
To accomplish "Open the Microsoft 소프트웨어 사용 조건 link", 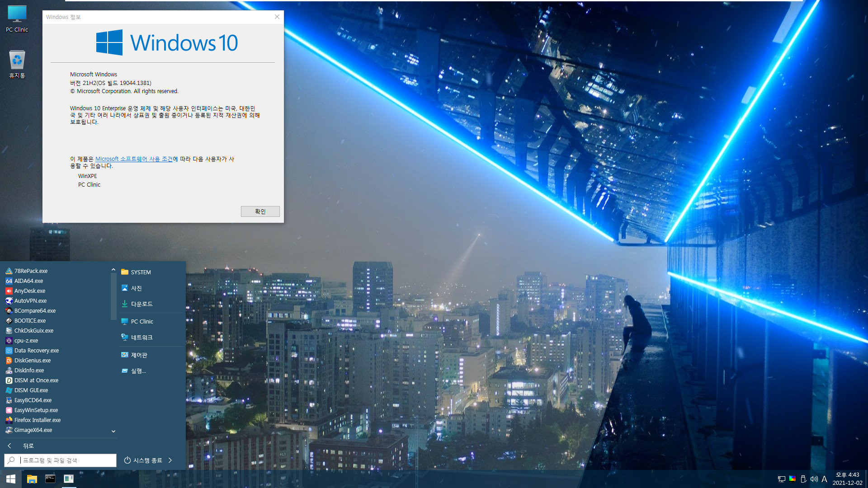I will tap(134, 159).
